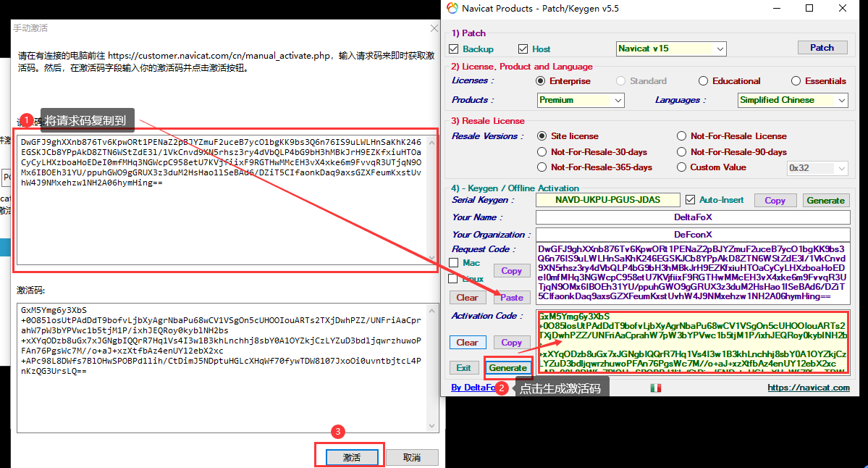Close the Patch/Keygen window
Viewport: 868px width, 468px height.
tap(843, 8)
